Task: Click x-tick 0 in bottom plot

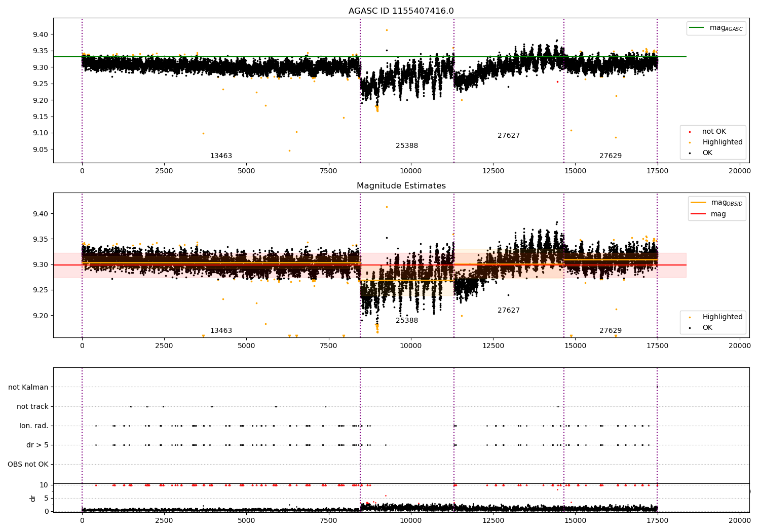Action: click(82, 520)
